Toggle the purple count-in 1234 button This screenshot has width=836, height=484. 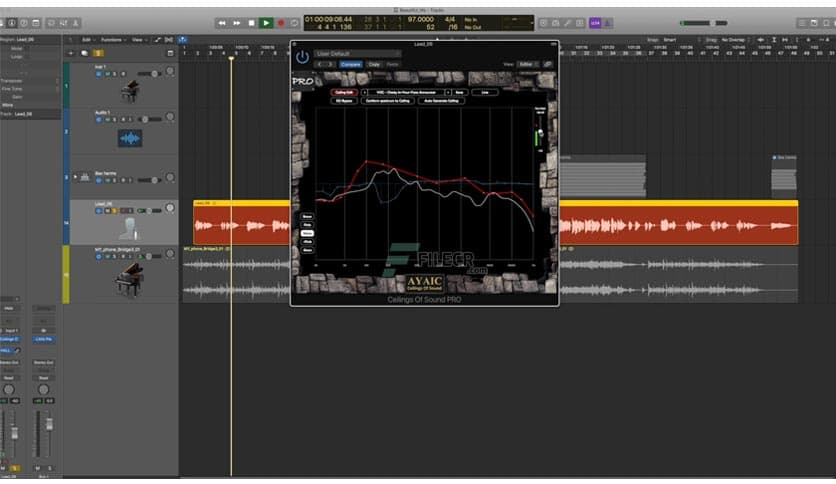(595, 23)
